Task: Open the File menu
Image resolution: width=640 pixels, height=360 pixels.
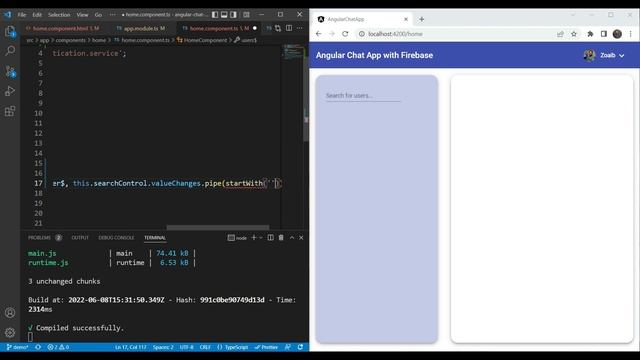Action: tap(22, 15)
